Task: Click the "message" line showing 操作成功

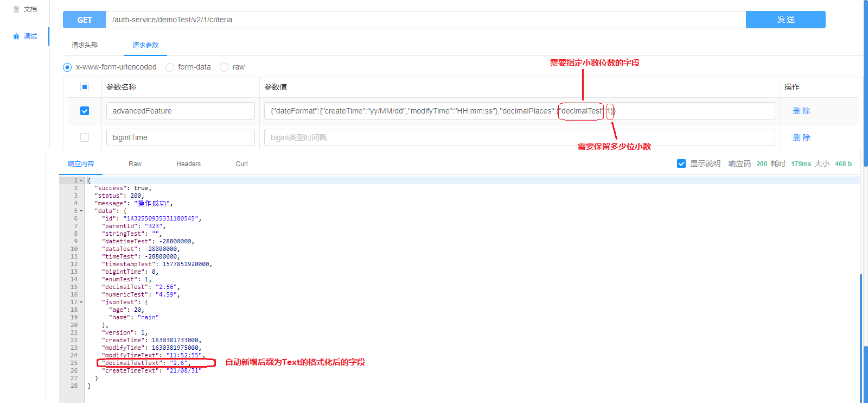Action: coord(133,203)
